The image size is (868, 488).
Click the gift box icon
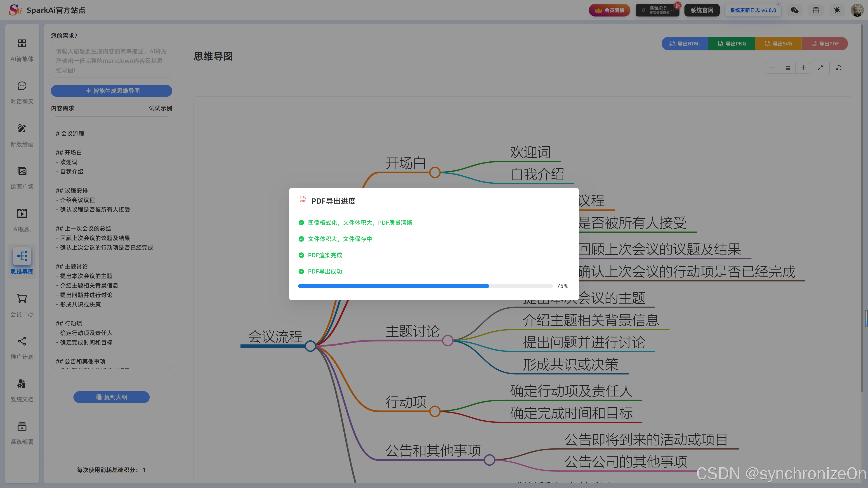[x=816, y=10]
